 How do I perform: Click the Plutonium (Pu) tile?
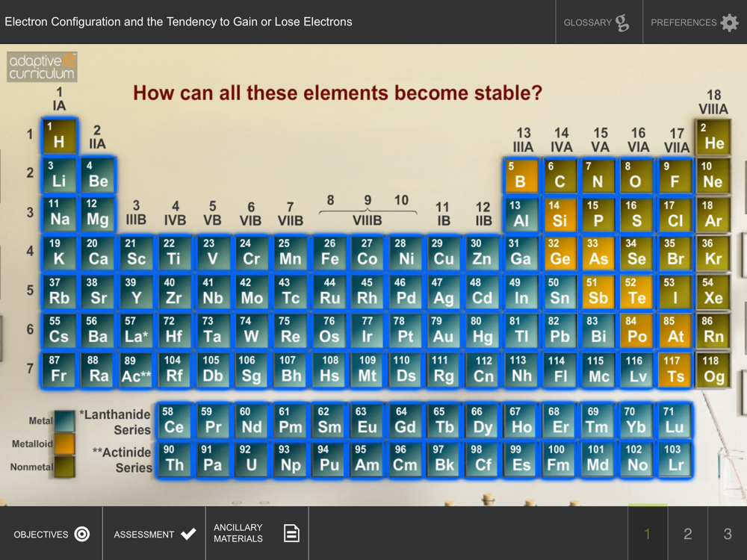pyautogui.click(x=329, y=459)
